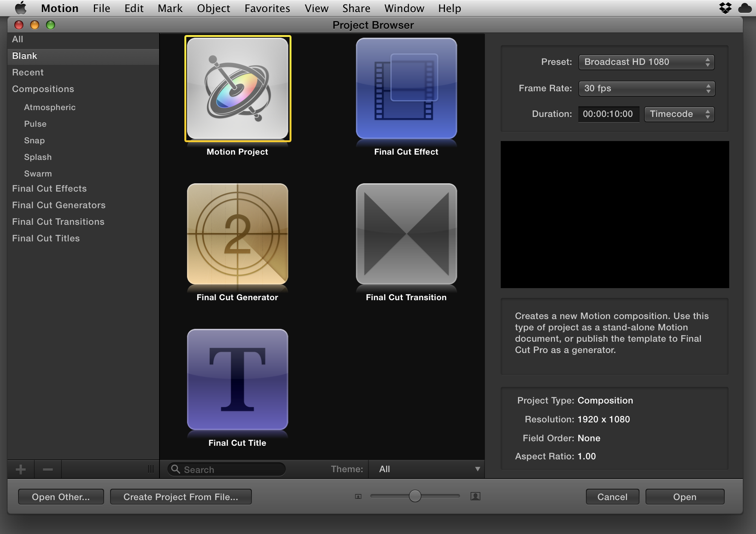The image size is (756, 534).
Task: Click the black preview area
Action: (x=615, y=215)
